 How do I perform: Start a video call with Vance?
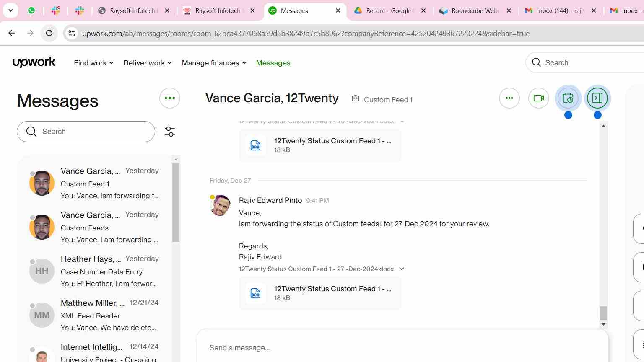(x=538, y=98)
